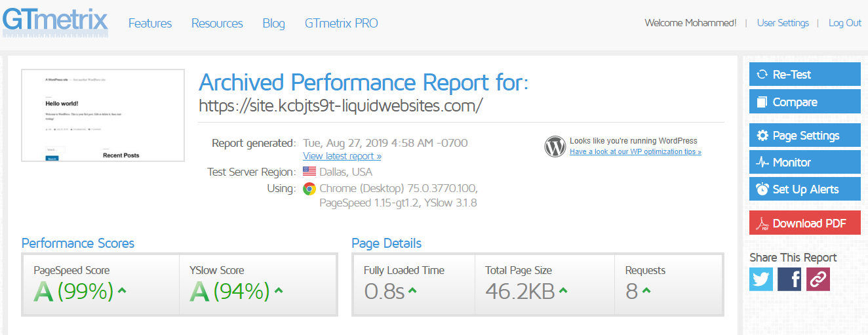Download PDF of the report
Image resolution: width=868 pixels, height=335 pixels.
coord(805,223)
